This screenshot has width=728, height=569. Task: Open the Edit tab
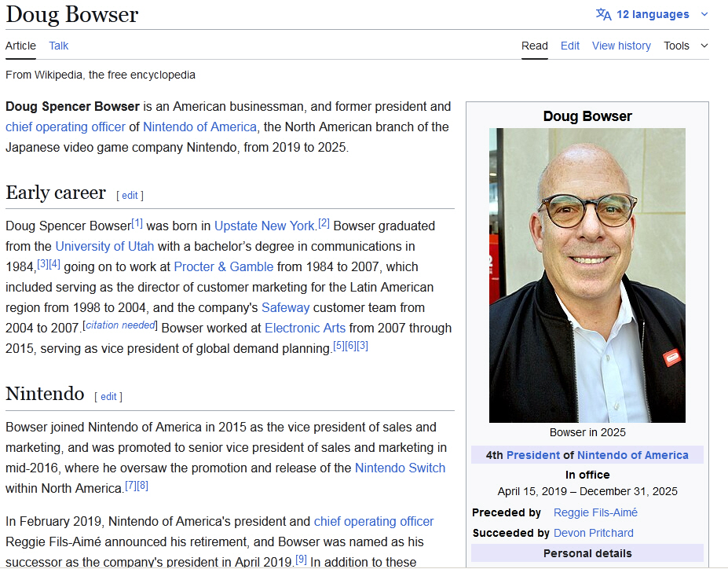tap(569, 46)
